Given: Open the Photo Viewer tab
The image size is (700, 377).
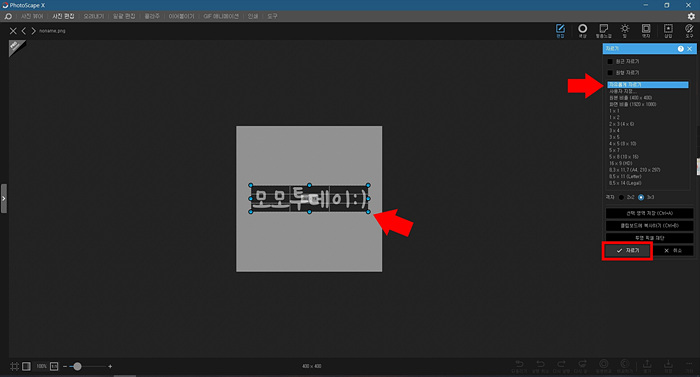Looking at the screenshot, I should point(32,16).
